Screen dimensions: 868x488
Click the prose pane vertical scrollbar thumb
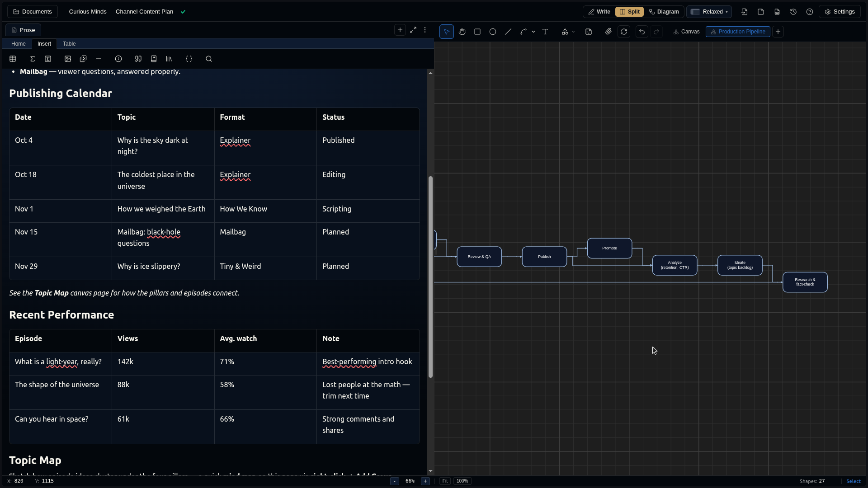coord(430,277)
